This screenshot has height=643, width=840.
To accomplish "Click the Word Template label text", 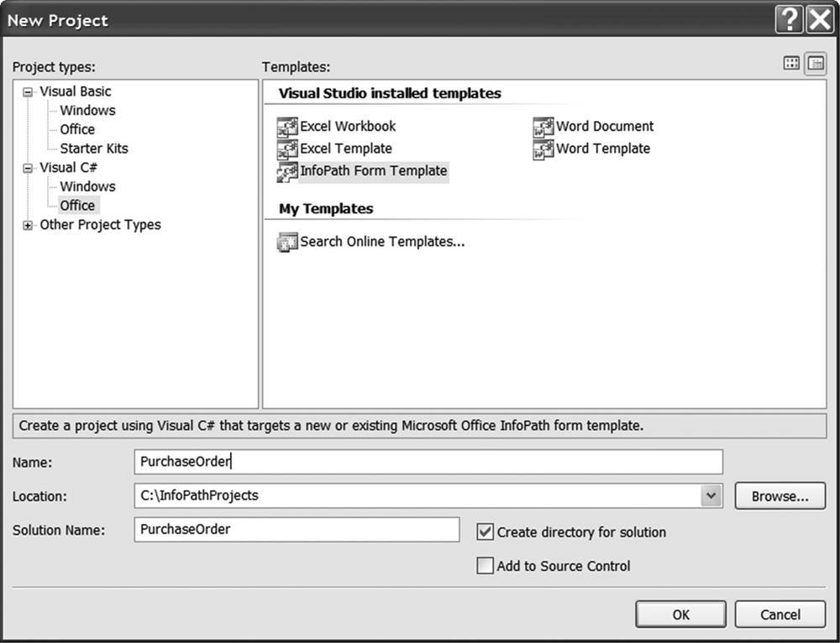I will tap(603, 149).
